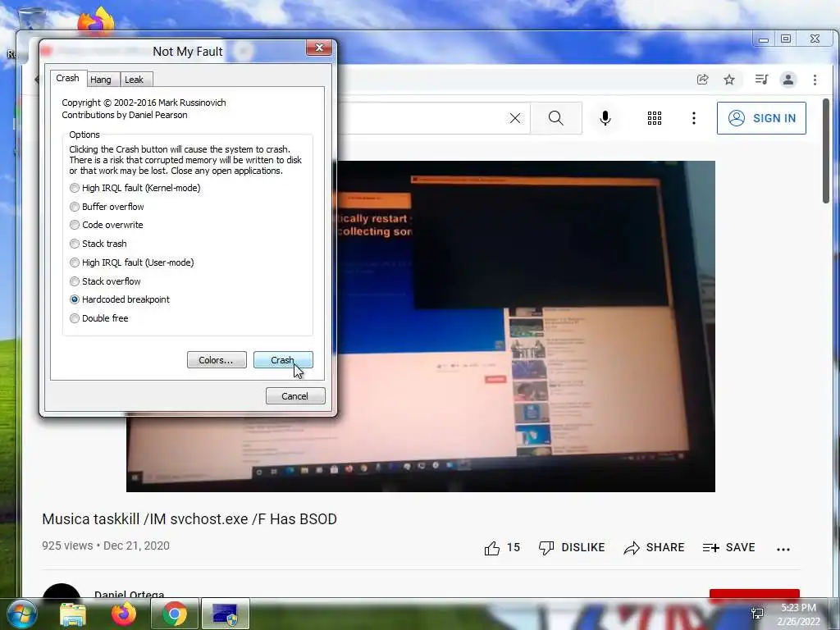
Task: Click the DISLIKE button
Action: point(572,547)
